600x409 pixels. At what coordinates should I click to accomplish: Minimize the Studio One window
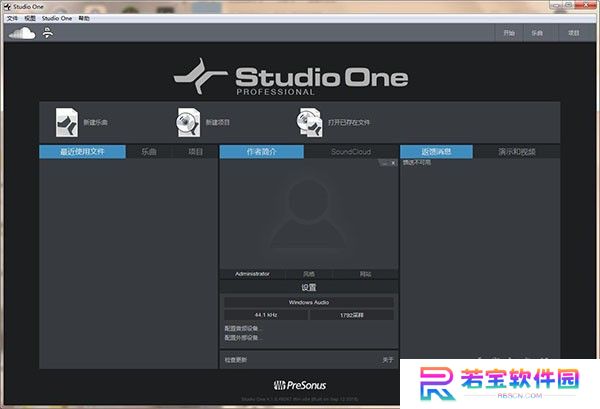point(556,5)
